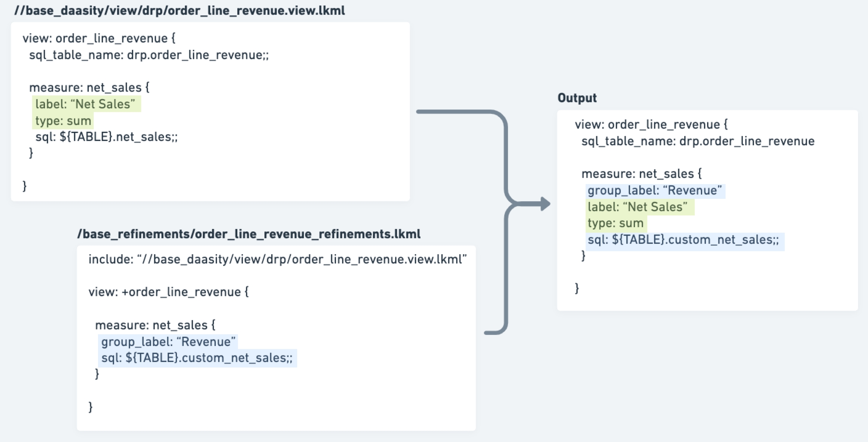Click the include statement in refinements box
Image resolution: width=868 pixels, height=442 pixels.
277,259
